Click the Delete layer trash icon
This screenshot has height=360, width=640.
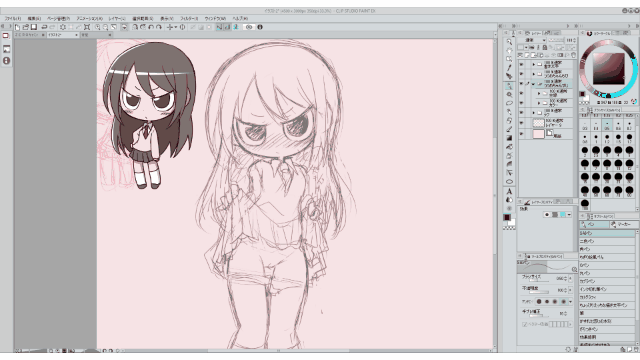pyautogui.click(x=573, y=55)
